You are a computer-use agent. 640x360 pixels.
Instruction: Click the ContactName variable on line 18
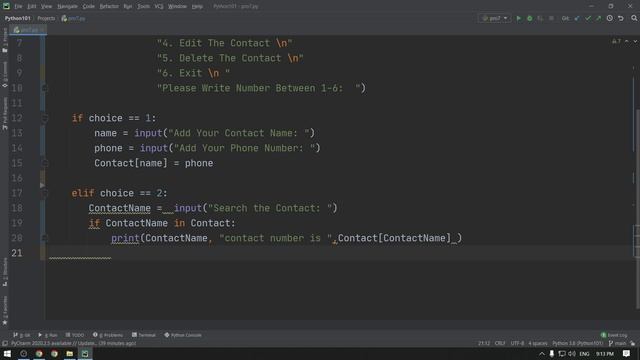click(x=120, y=208)
